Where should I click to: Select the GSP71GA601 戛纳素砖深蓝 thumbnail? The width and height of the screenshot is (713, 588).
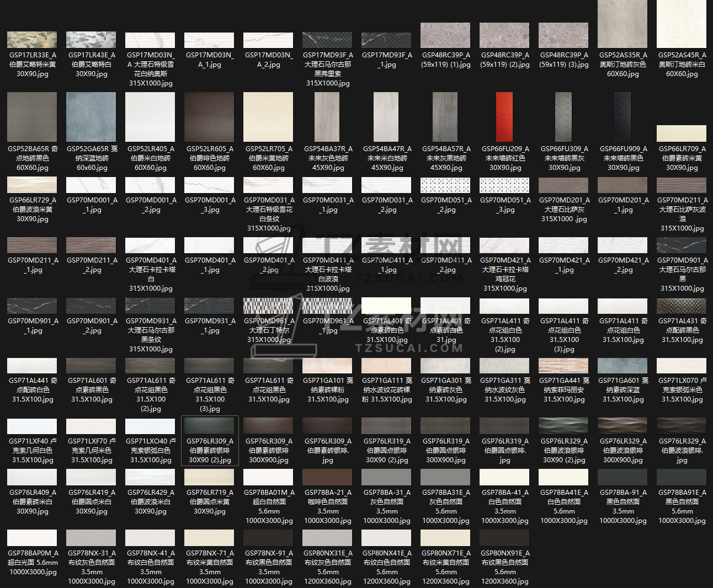[622, 366]
